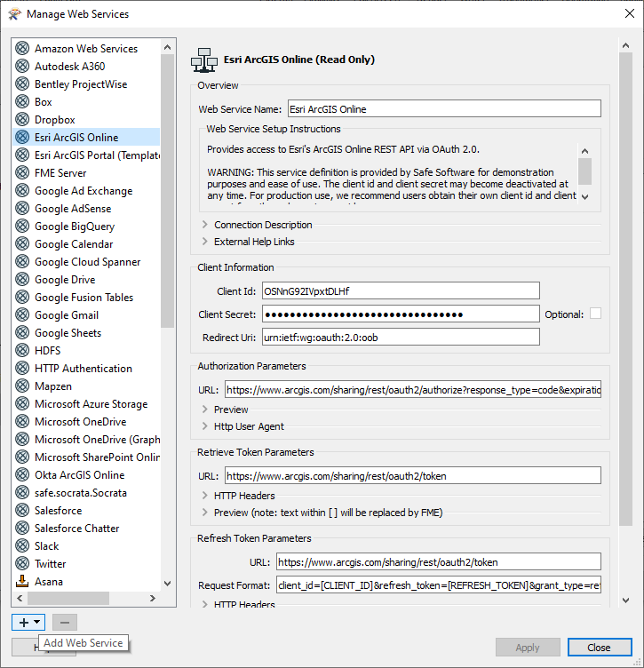644x668 pixels.
Task: Click the Google Drive service icon
Action: [x=22, y=279]
